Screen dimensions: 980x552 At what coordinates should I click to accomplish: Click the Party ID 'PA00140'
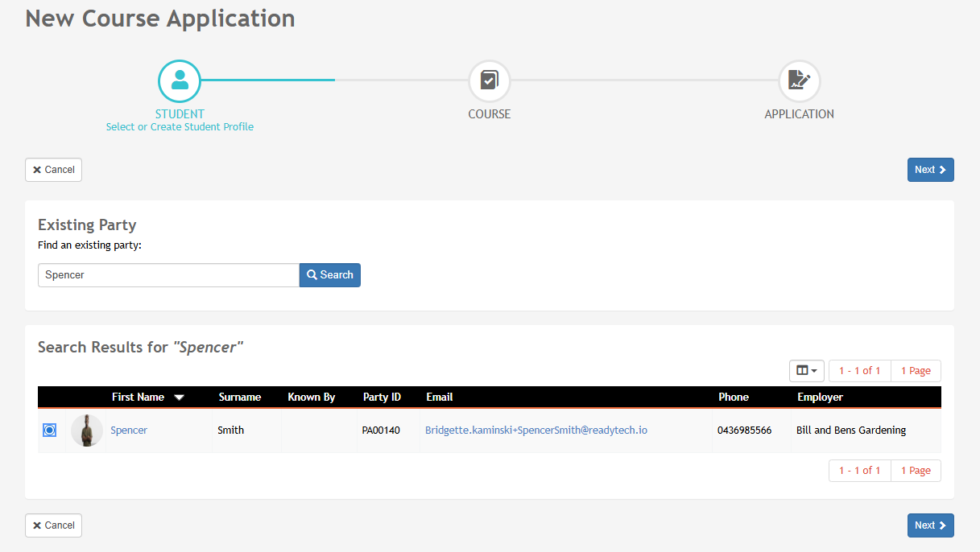coord(381,430)
